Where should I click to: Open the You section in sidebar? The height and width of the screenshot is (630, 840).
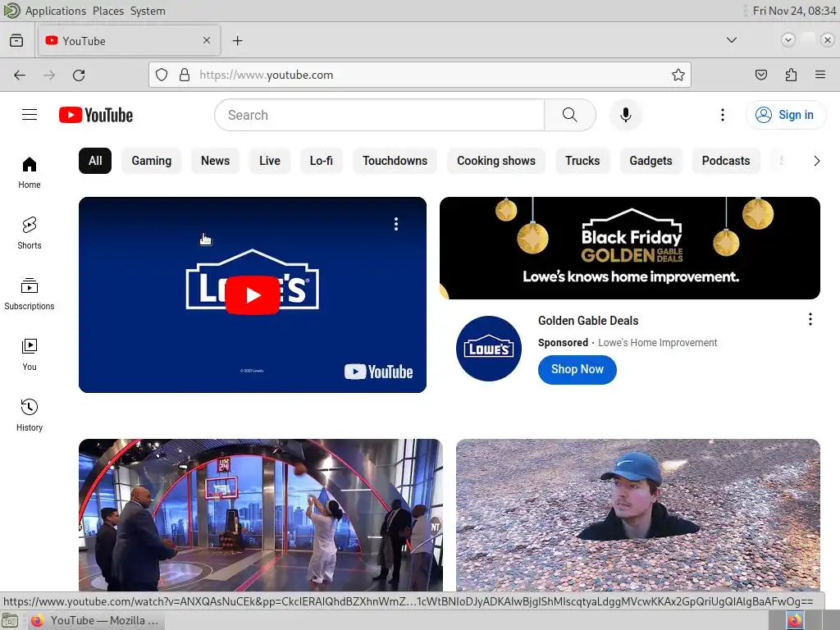pyautogui.click(x=30, y=354)
